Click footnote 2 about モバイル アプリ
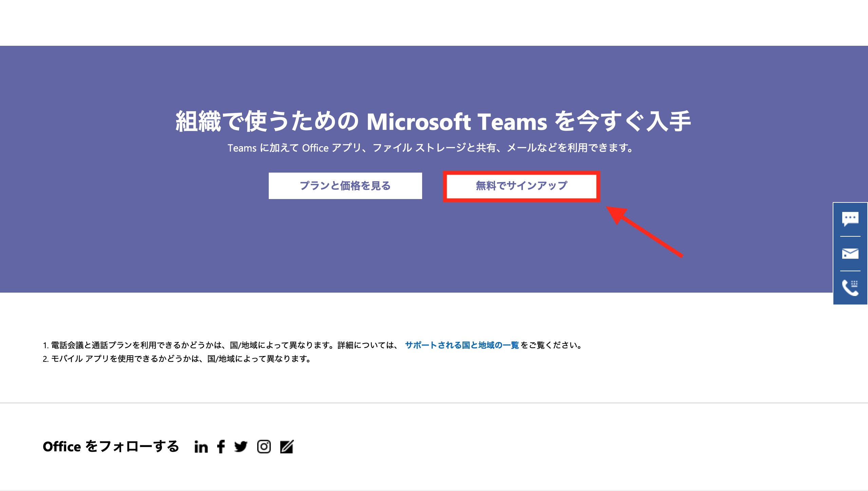 pyautogui.click(x=177, y=359)
